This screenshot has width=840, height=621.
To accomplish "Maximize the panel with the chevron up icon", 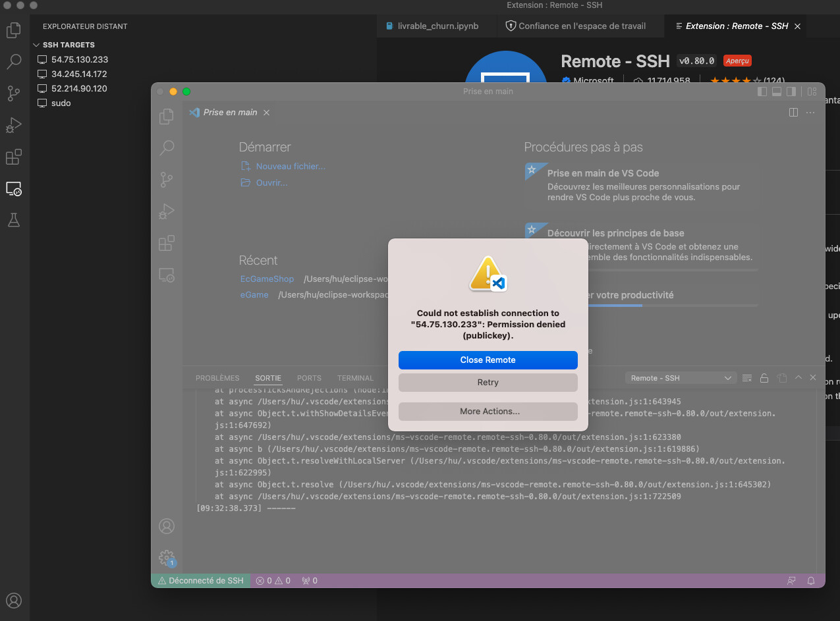I will (x=798, y=378).
